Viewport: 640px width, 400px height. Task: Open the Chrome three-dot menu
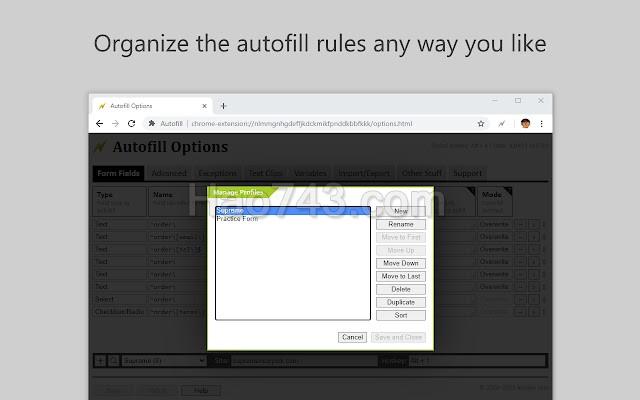[x=542, y=124]
